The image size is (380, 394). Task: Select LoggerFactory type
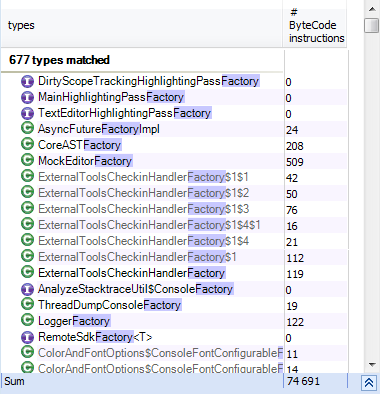pos(74,321)
